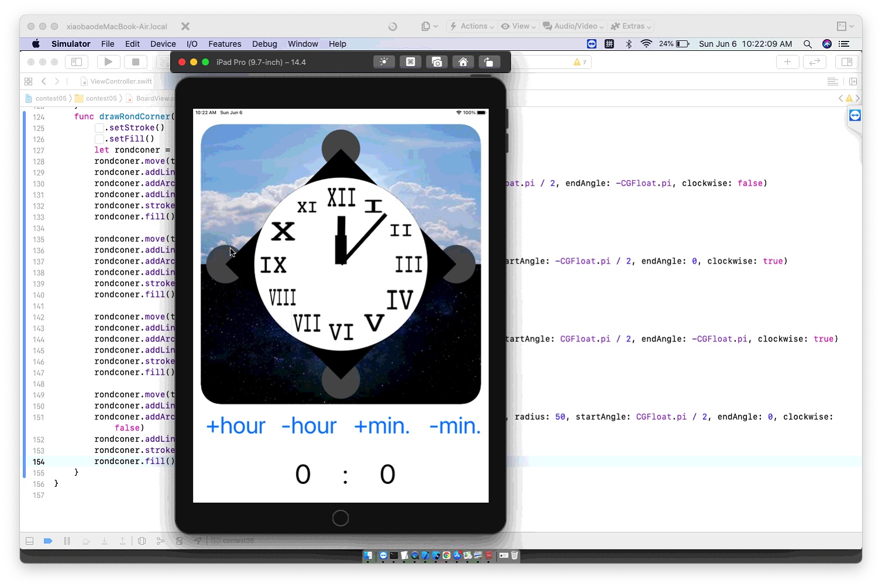The image size is (882, 588).
Task: Tap the +min. button in app
Action: tap(382, 426)
